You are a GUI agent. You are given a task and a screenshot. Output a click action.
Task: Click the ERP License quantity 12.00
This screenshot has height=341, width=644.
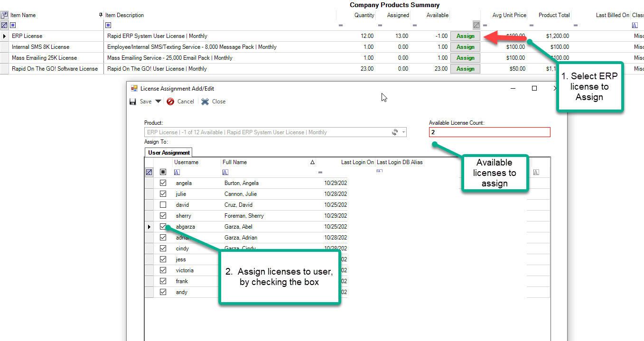coord(366,36)
